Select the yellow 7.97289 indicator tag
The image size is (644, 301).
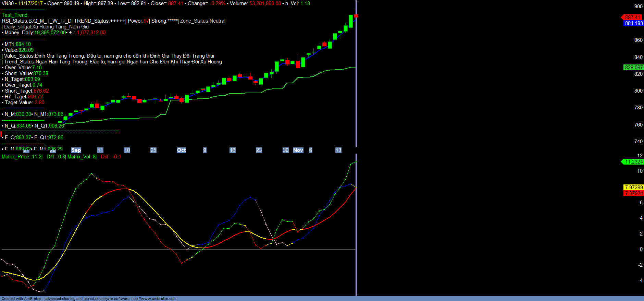click(x=633, y=188)
